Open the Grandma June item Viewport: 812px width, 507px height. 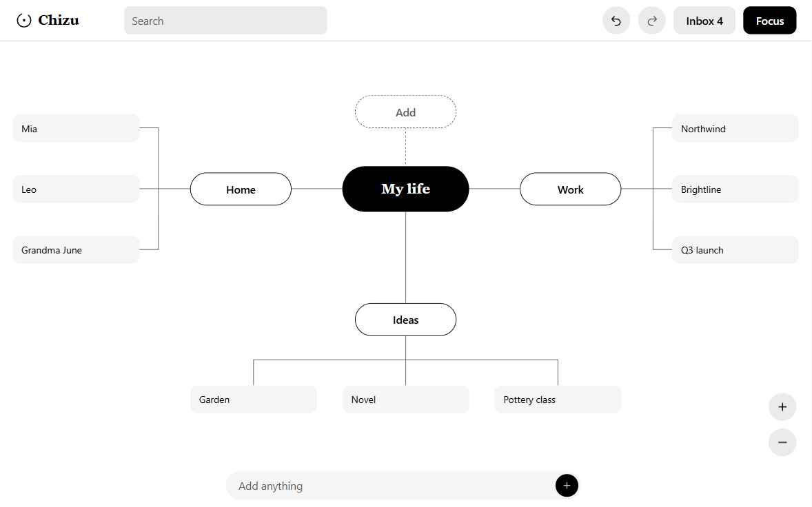[x=76, y=250]
